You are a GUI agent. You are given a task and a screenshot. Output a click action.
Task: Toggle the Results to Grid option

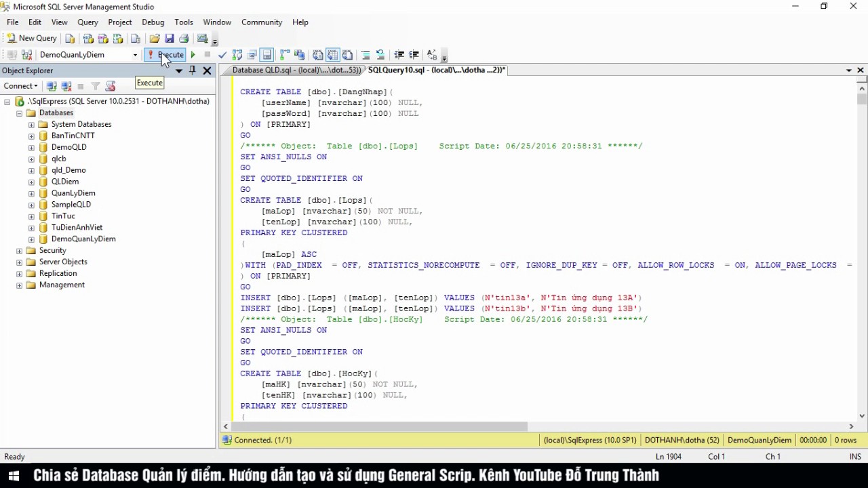[332, 55]
